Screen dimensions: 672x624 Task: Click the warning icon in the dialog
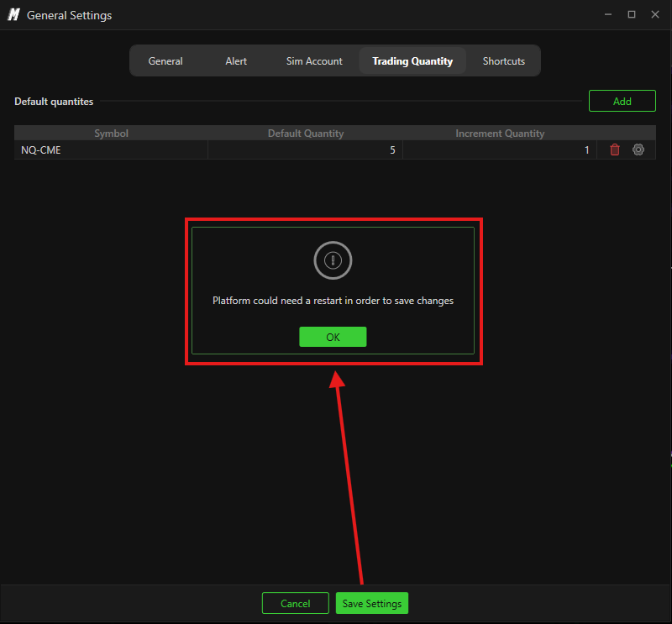[x=333, y=260]
